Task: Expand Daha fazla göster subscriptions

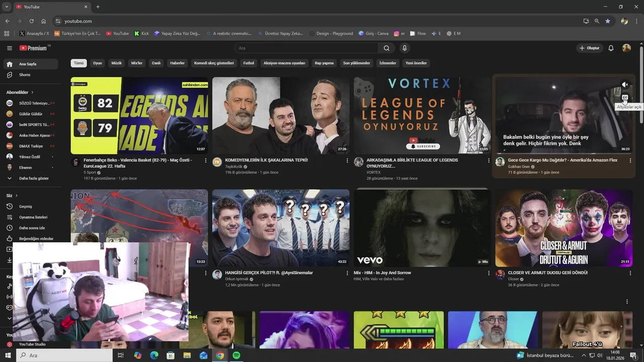Action: pyautogui.click(x=31, y=178)
